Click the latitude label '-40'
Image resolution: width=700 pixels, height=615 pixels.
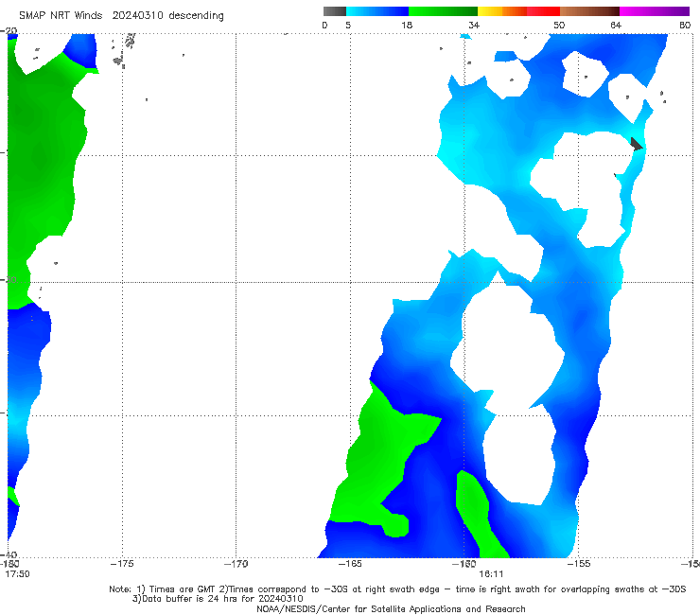click(x=9, y=555)
